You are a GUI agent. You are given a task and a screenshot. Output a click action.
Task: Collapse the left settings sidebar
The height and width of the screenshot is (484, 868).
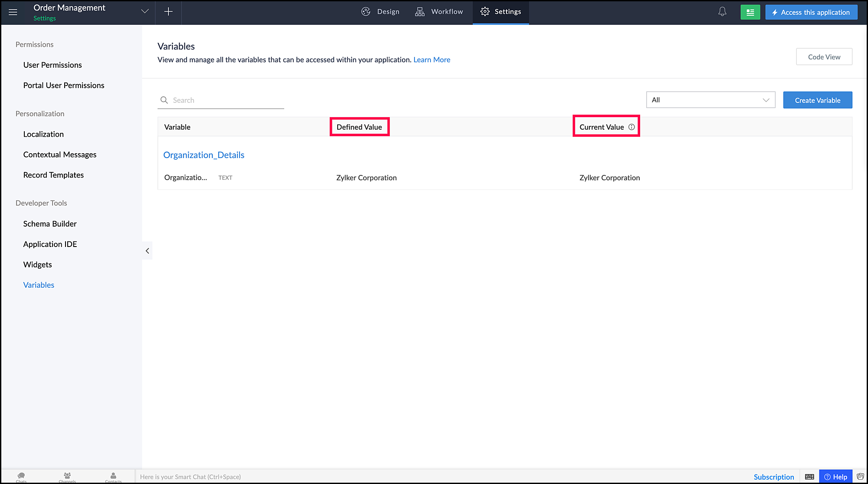[147, 250]
